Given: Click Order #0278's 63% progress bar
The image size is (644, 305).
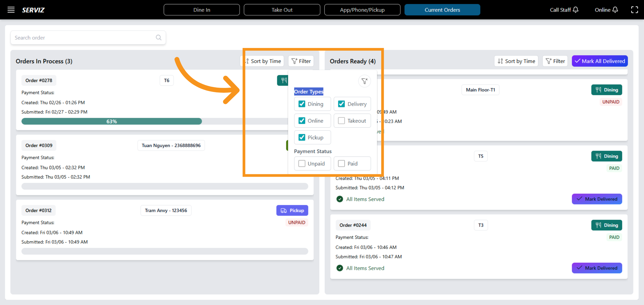Looking at the screenshot, I should coord(112,121).
